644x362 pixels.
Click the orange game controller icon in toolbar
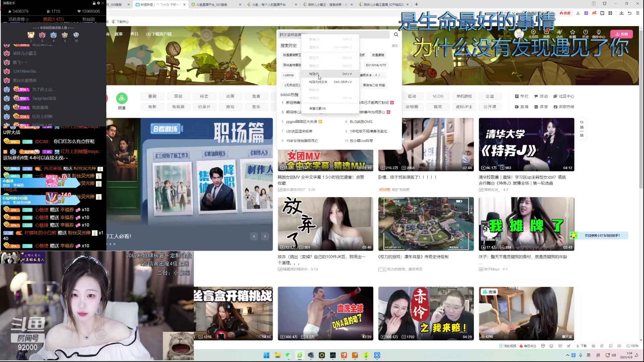click(x=594, y=13)
